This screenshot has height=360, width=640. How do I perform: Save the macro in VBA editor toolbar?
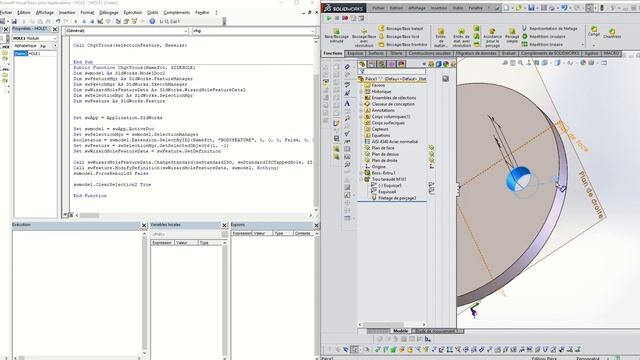tap(14, 21)
